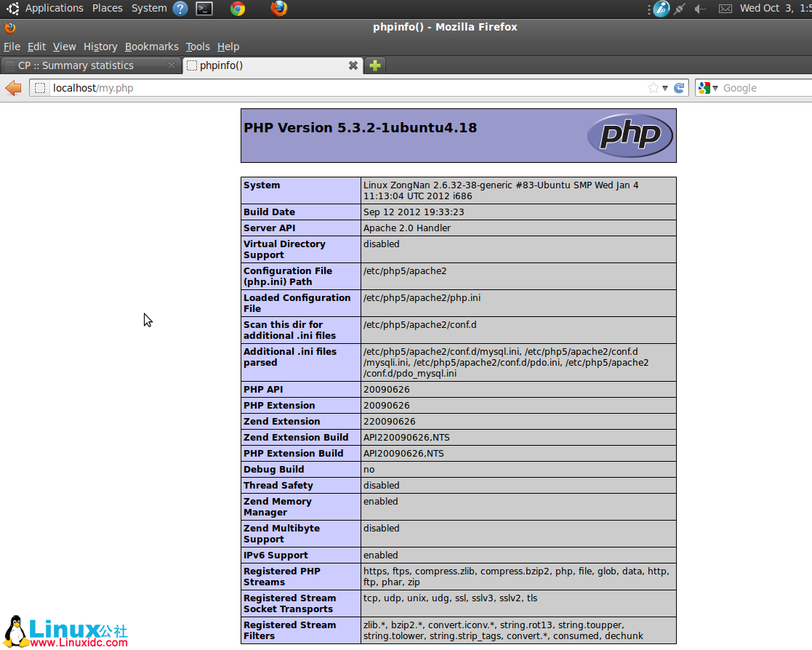The image size is (812, 650).
Task: Click the API220090626,NTS value
Action: pyautogui.click(x=406, y=438)
